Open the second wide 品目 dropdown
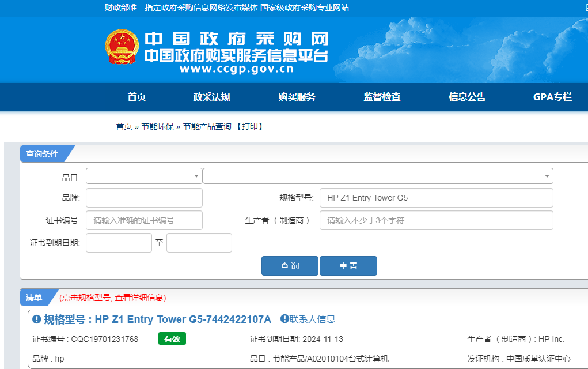588x369 pixels. (378, 176)
